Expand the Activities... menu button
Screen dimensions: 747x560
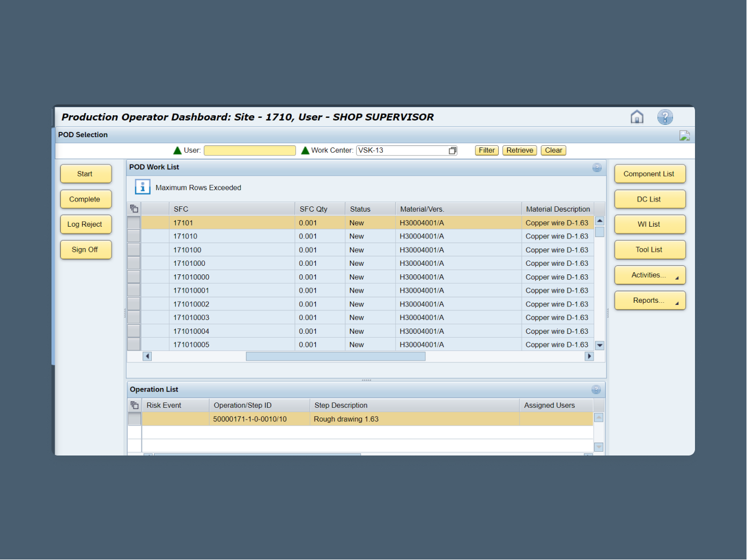pyautogui.click(x=650, y=275)
